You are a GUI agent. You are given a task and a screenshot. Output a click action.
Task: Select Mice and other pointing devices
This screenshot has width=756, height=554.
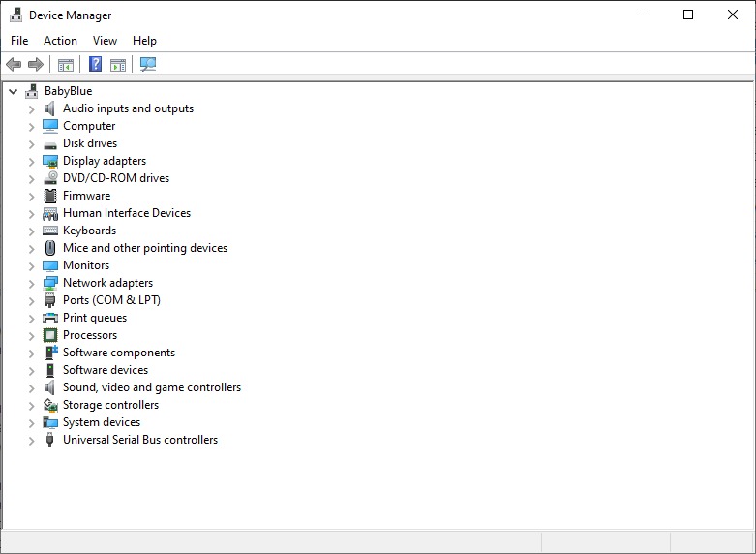(x=144, y=248)
